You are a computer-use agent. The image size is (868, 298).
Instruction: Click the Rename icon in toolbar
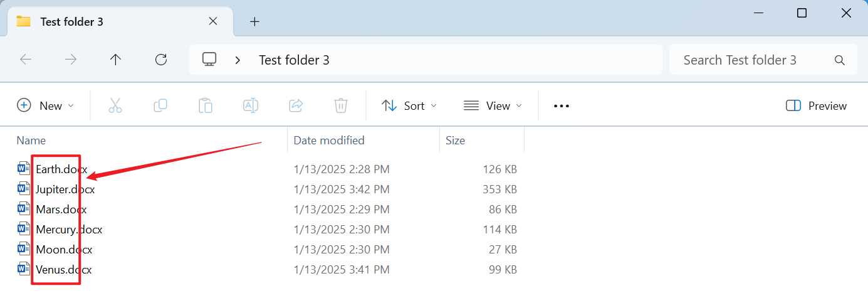(251, 105)
